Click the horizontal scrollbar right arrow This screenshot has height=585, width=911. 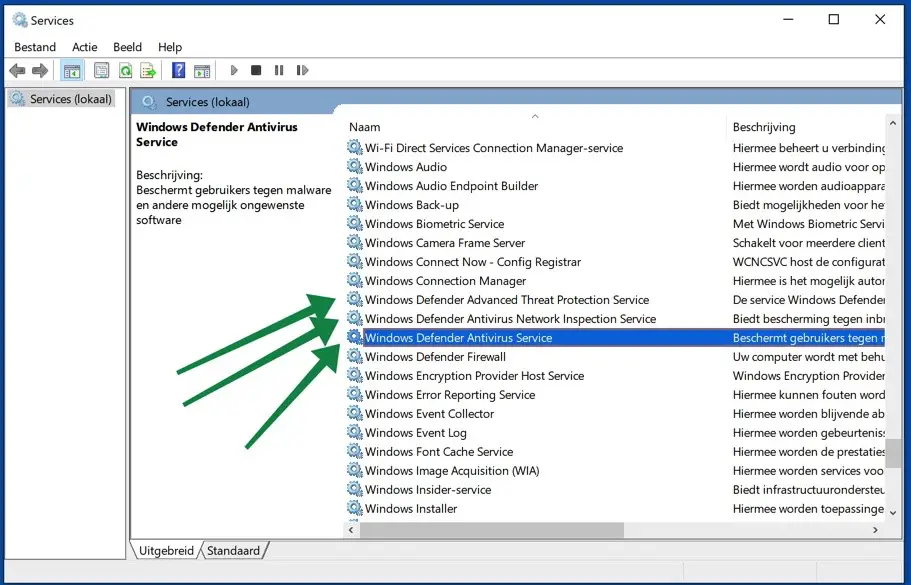pos(876,530)
